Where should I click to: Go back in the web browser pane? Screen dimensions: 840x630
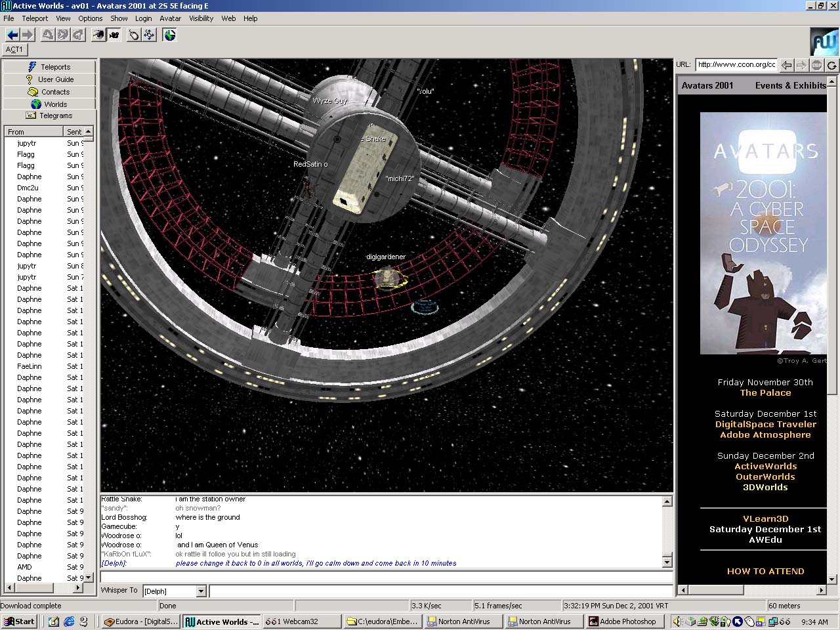[x=787, y=65]
